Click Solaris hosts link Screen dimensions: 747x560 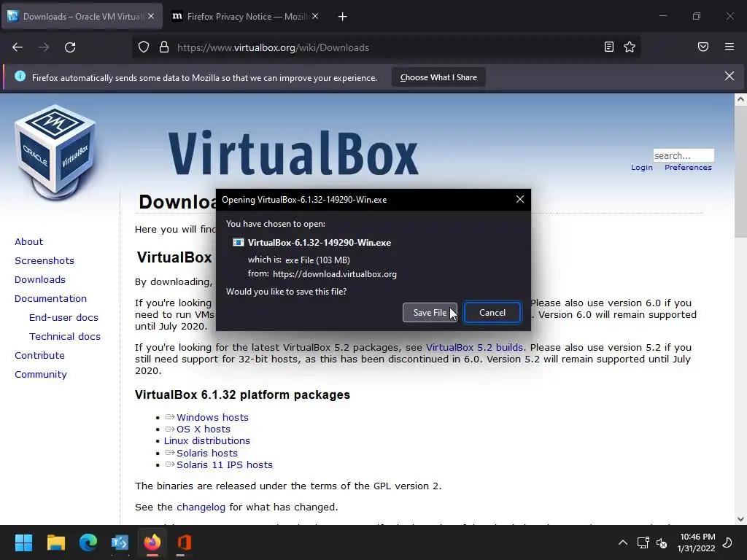[206, 453]
